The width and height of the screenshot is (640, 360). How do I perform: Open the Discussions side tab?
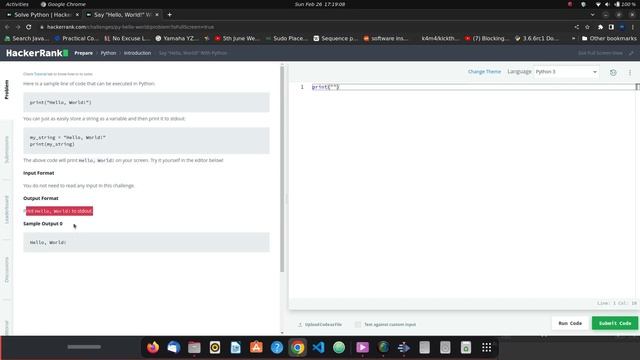click(7, 270)
